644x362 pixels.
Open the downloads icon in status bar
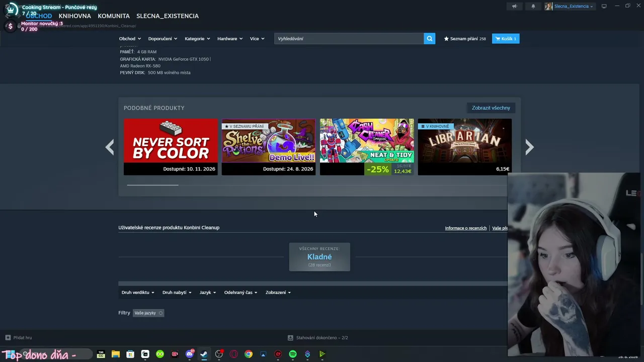tap(290, 338)
